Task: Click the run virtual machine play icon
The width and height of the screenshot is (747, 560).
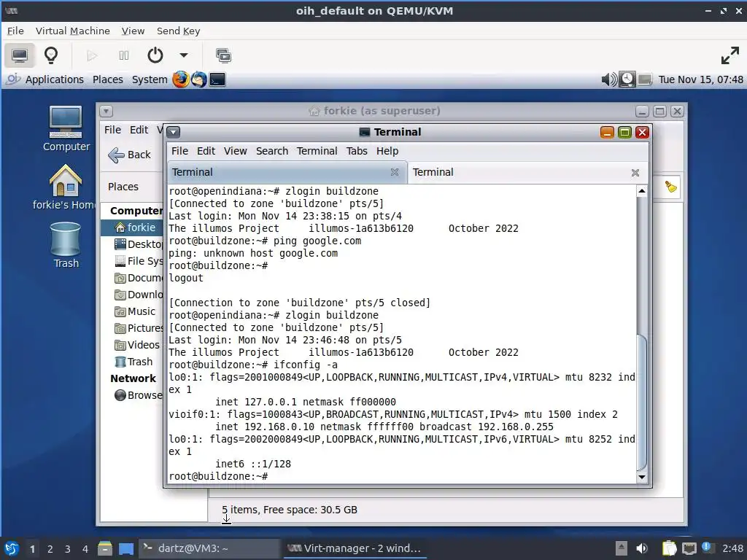Action: [x=92, y=55]
